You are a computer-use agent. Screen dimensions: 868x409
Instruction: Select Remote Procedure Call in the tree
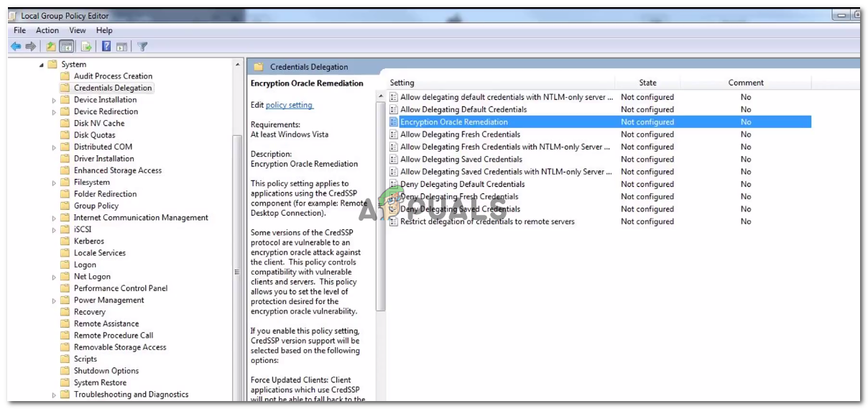point(114,335)
